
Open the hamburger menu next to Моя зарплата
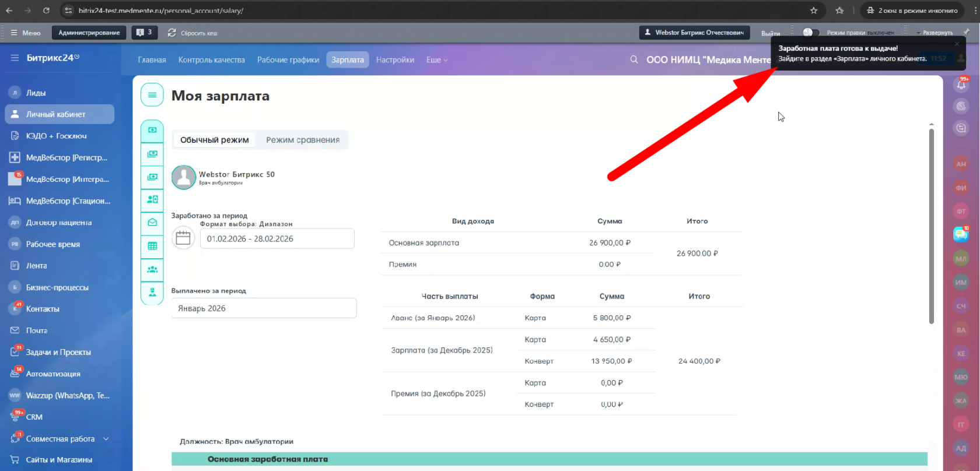[152, 96]
